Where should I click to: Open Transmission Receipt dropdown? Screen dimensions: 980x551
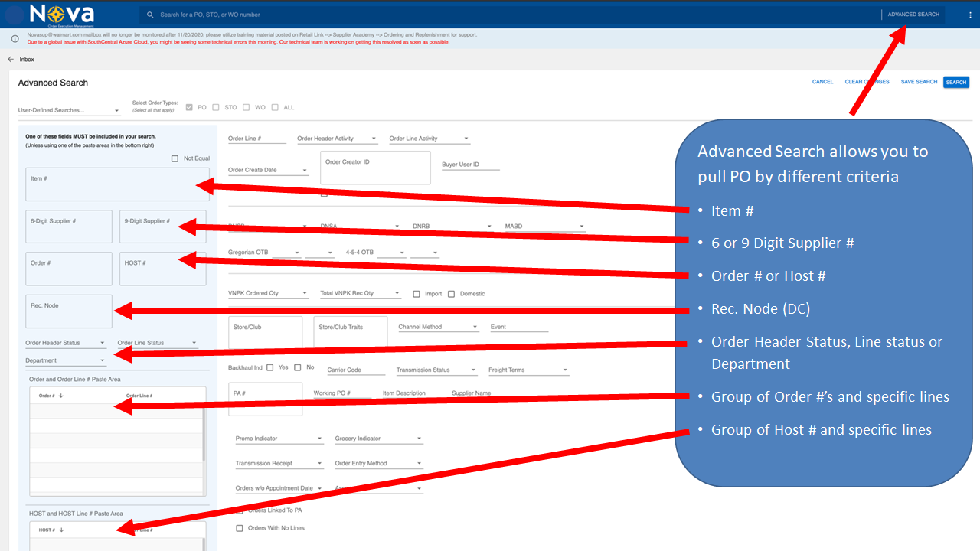tap(279, 463)
